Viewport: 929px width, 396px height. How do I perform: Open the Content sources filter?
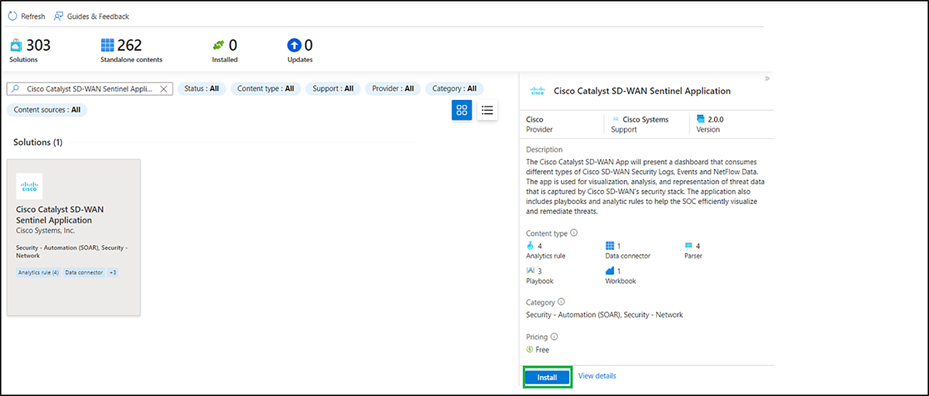coord(47,110)
